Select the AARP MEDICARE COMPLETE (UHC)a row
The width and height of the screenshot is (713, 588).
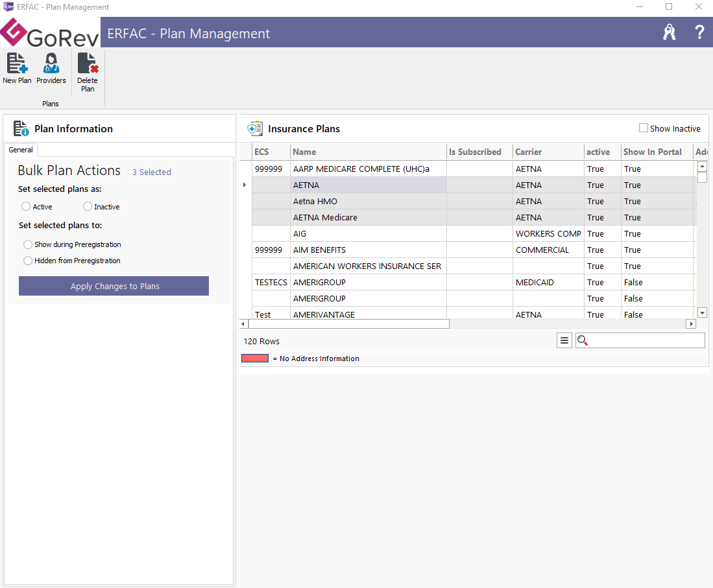[474, 169]
